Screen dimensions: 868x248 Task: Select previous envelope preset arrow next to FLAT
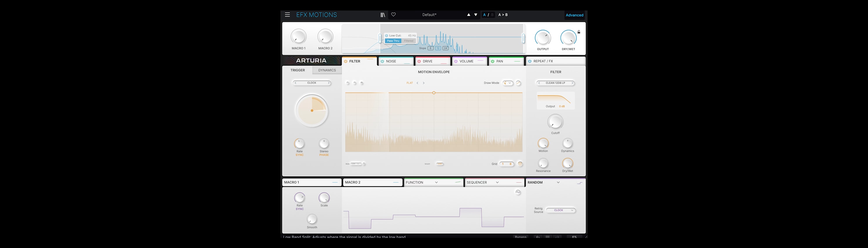point(417,83)
